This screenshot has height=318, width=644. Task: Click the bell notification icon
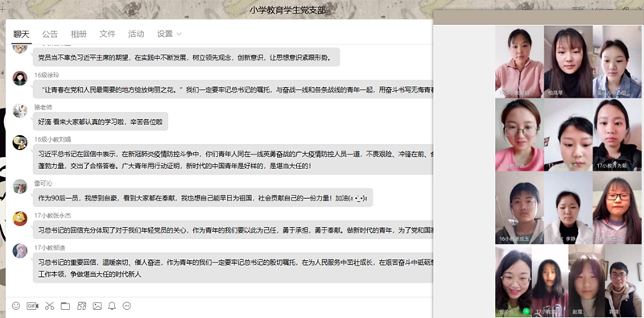[x=112, y=306]
